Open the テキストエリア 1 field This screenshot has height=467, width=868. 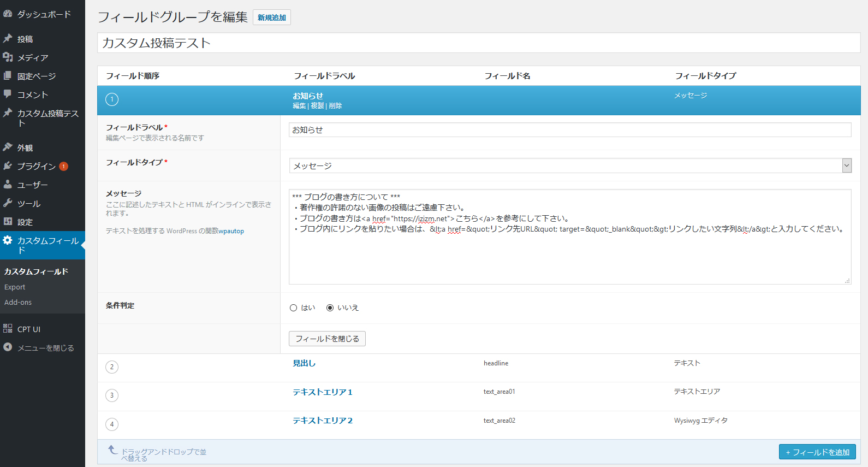coord(323,392)
